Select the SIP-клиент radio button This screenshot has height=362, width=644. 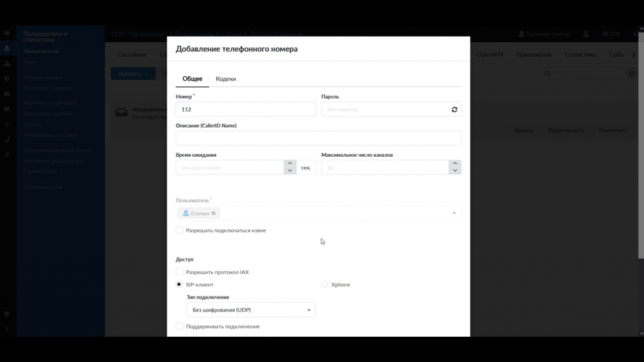[179, 285]
